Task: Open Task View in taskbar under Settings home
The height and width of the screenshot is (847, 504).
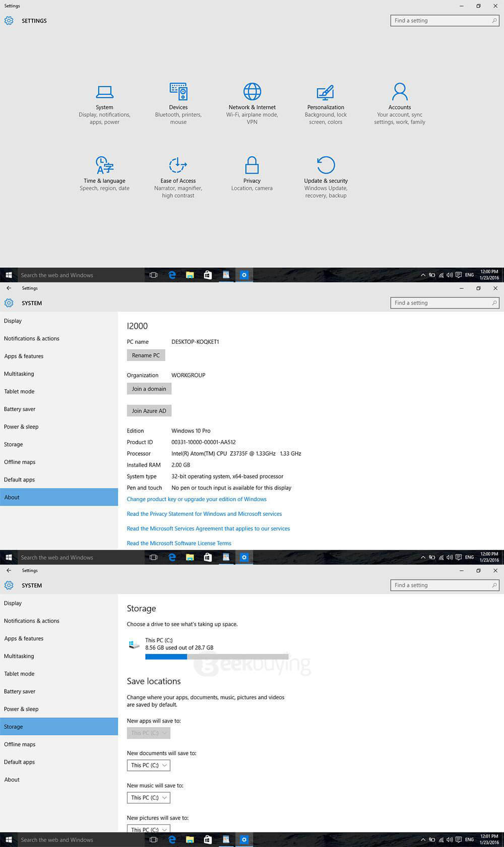Action: (x=154, y=275)
